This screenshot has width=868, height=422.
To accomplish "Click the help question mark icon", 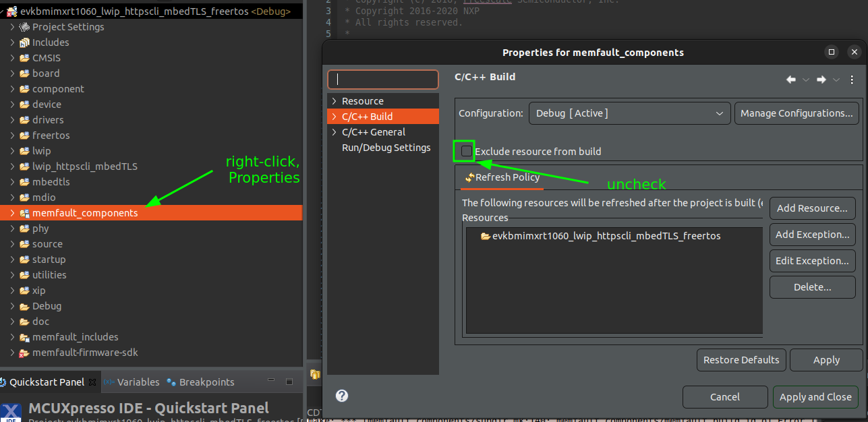I will click(x=342, y=396).
